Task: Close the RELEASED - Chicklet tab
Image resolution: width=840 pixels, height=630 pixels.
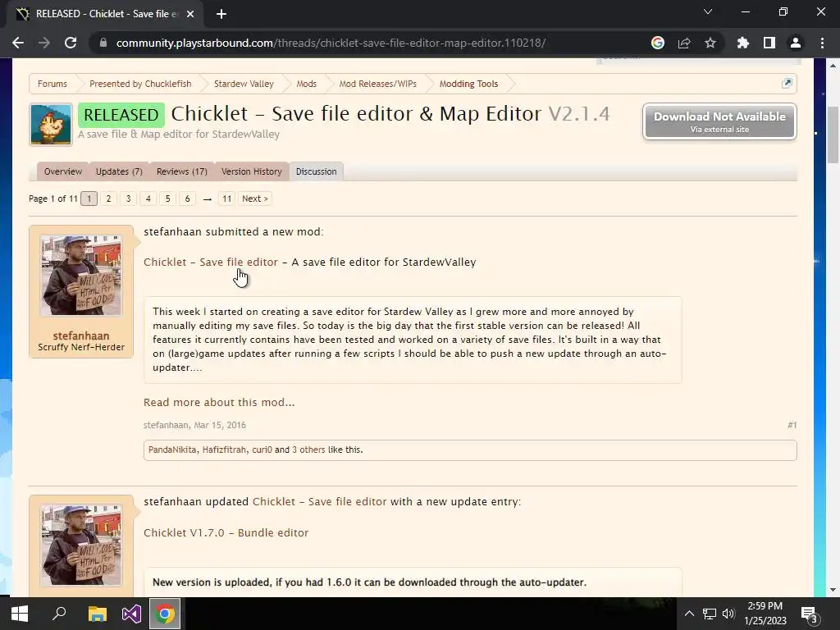Action: [190, 14]
